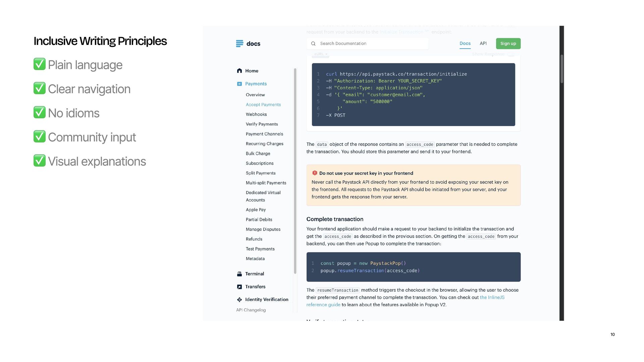644x362 pixels.
Task: Click the Visual explanations green checkmark
Action: tap(40, 161)
